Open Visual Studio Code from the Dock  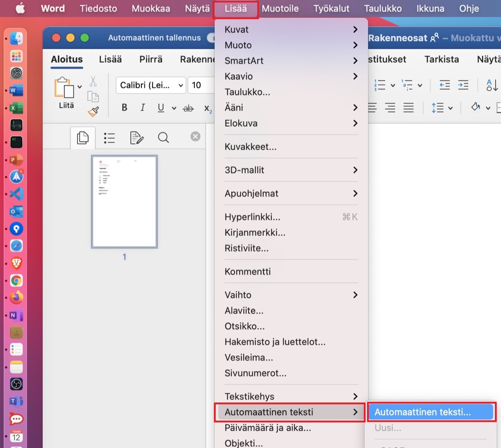click(x=16, y=194)
